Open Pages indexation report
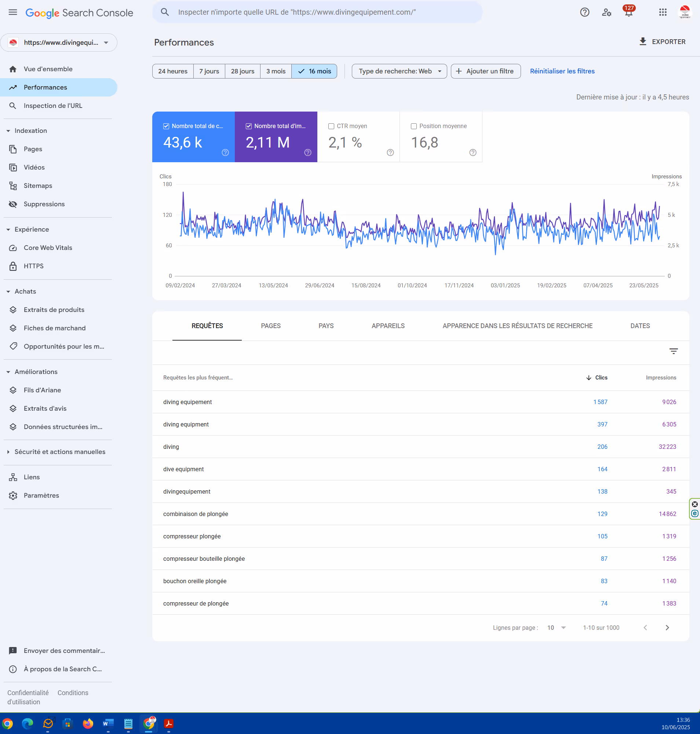Image resolution: width=700 pixels, height=734 pixels. click(x=59, y=149)
